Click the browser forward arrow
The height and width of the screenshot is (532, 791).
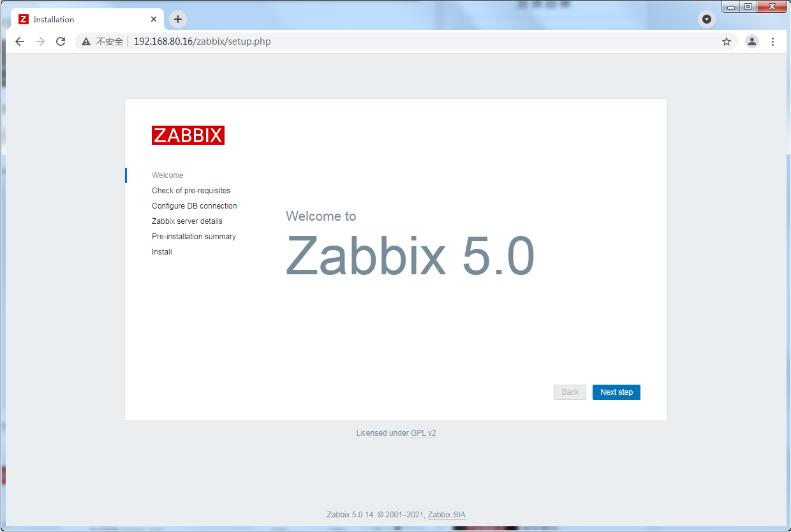tap(40, 41)
